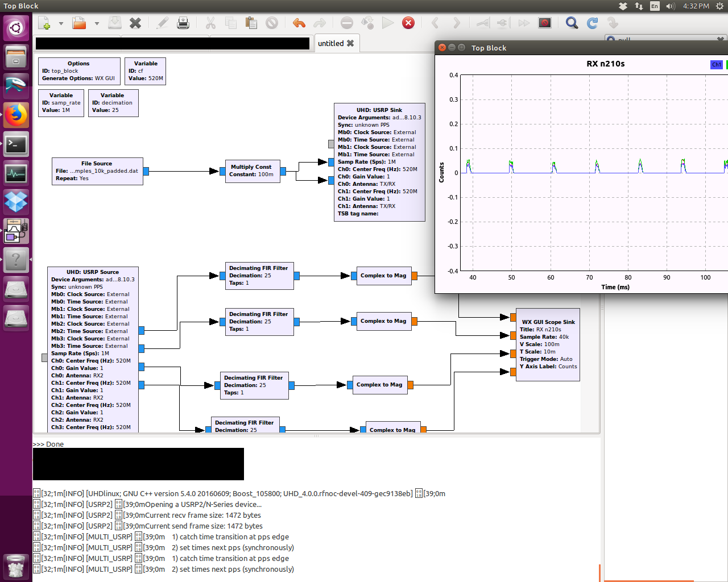Open the clock showing 4:32 PM
728x582 pixels.
pyautogui.click(x=696, y=6)
